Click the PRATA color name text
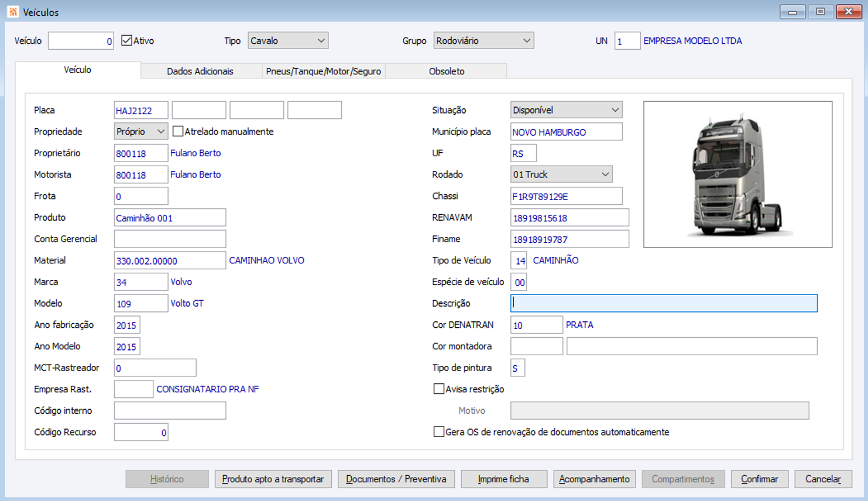This screenshot has height=501, width=868. 579,325
